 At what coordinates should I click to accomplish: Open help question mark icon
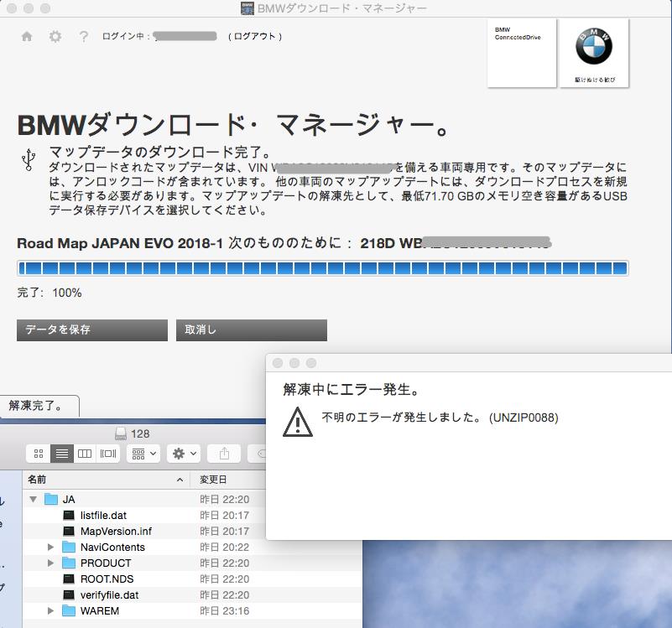tap(84, 36)
